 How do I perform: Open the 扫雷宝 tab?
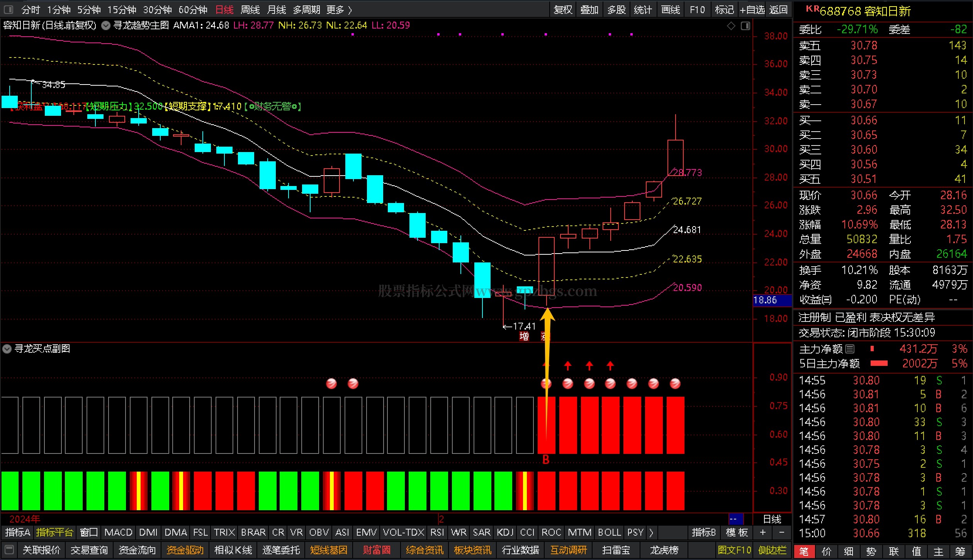(616, 550)
